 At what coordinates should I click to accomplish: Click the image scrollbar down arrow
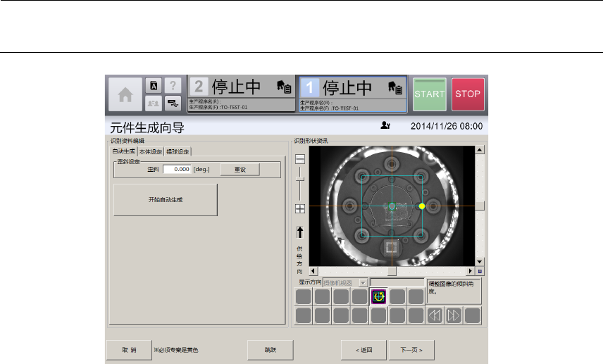coord(480,261)
